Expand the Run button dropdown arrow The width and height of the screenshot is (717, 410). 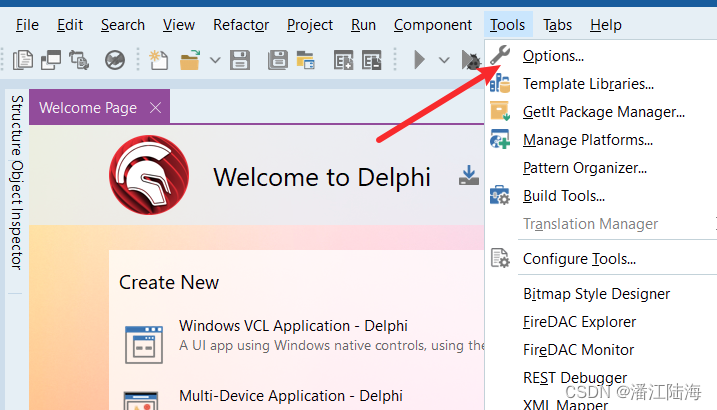(x=444, y=60)
